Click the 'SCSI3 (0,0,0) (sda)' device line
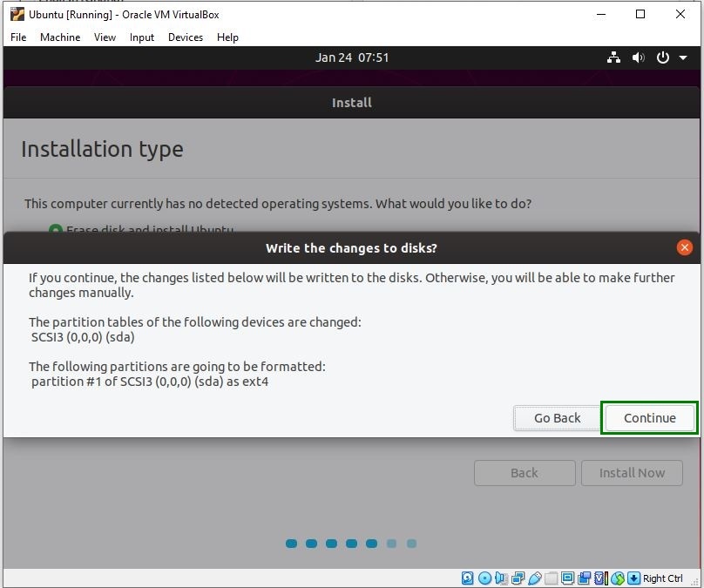 coord(83,337)
